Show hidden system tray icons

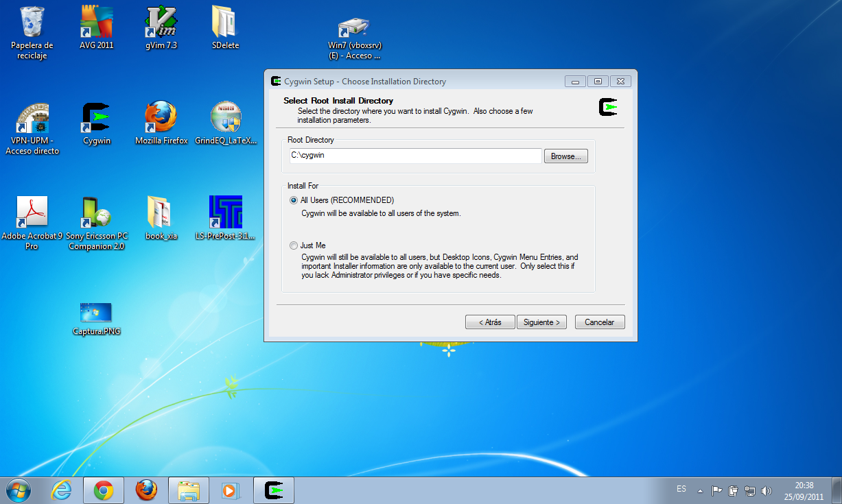coord(700,491)
